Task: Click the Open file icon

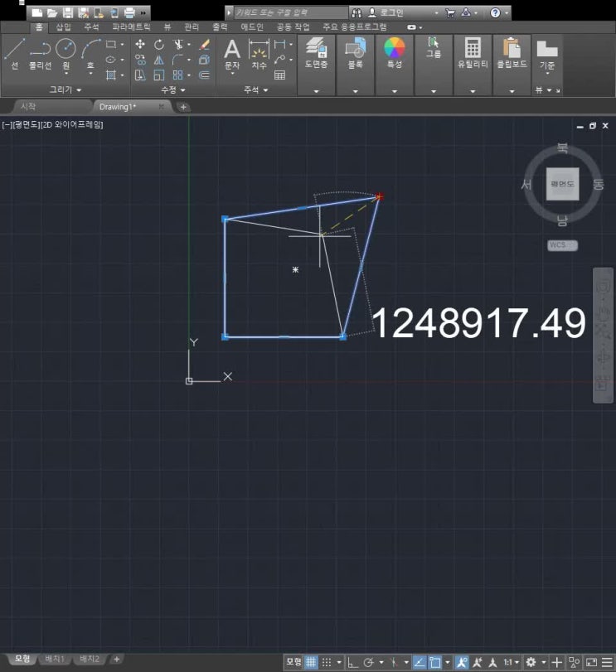Action: [52, 13]
